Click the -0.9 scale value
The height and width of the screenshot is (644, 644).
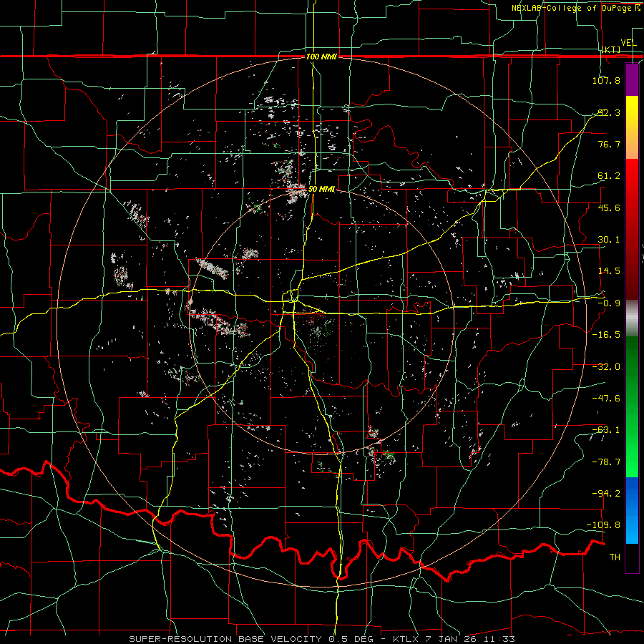point(608,303)
